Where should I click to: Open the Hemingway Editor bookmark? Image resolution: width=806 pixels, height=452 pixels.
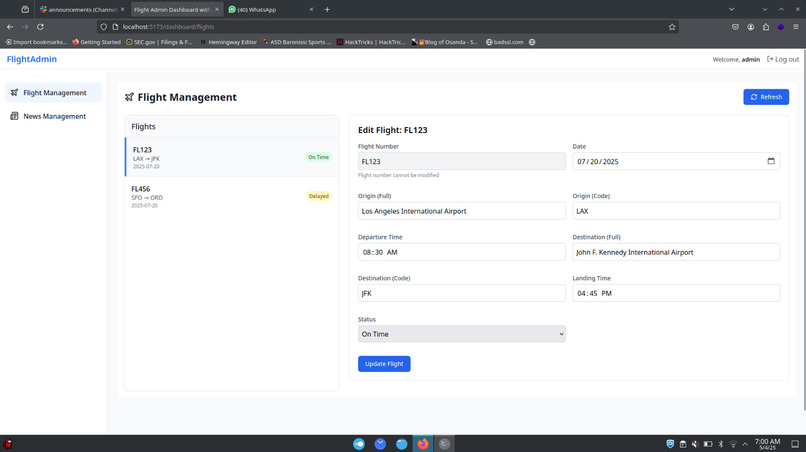click(228, 42)
